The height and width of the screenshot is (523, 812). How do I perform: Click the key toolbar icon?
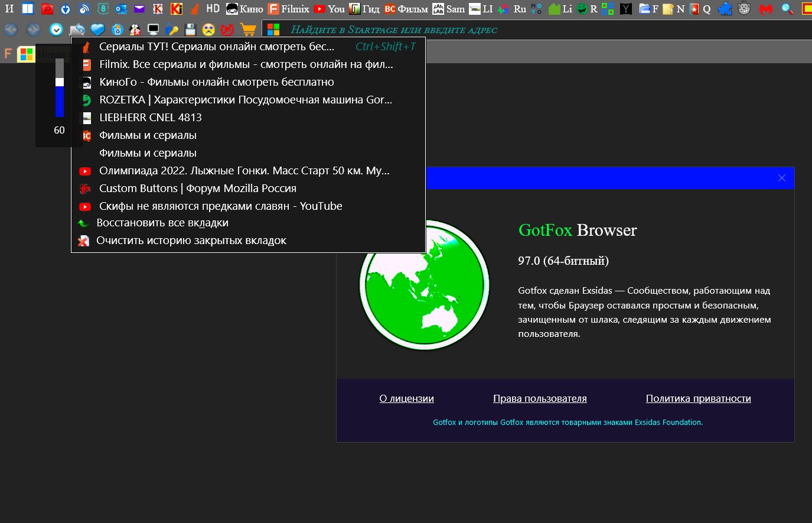point(171,30)
